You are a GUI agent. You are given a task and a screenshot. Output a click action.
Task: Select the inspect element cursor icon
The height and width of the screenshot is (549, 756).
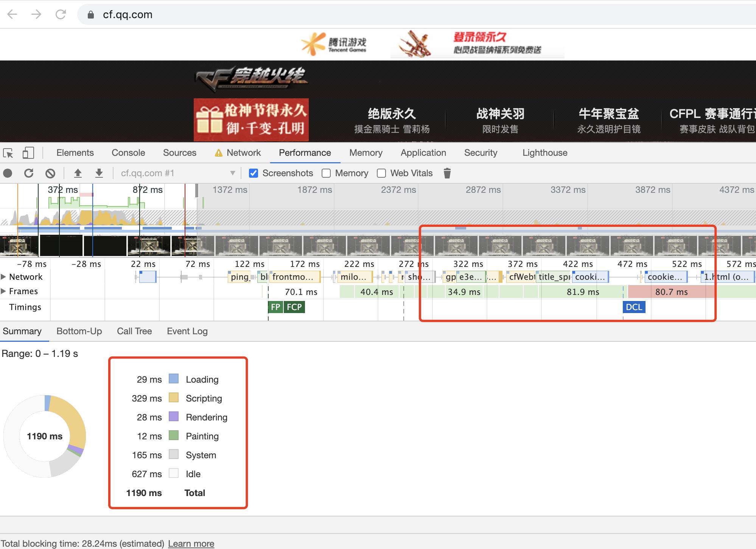point(8,153)
